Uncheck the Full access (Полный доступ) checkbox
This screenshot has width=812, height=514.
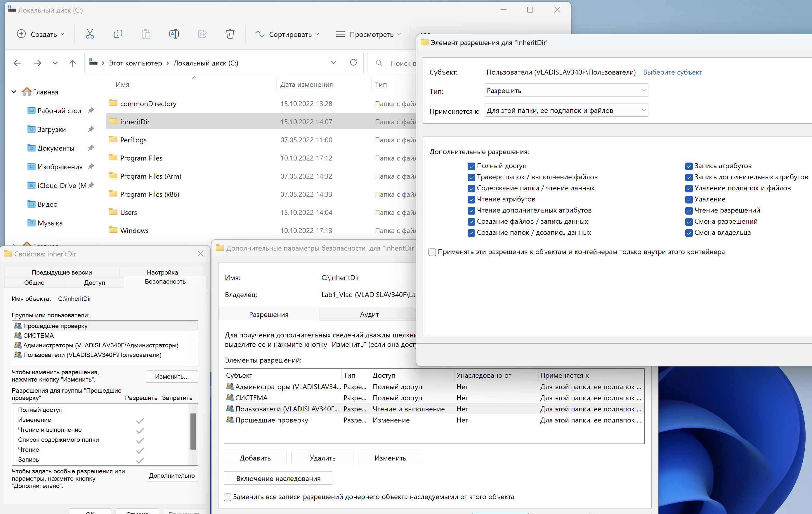[x=471, y=166]
